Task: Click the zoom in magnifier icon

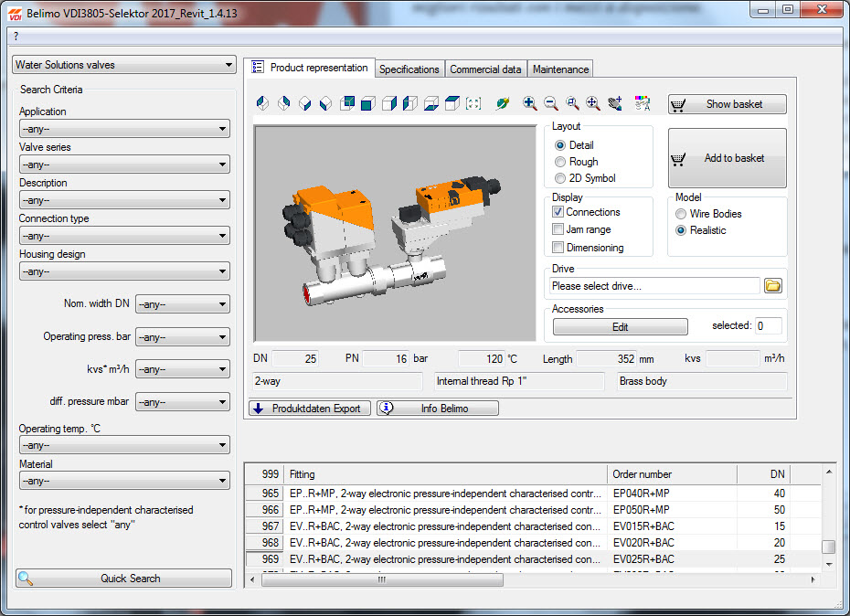Action: click(x=529, y=104)
